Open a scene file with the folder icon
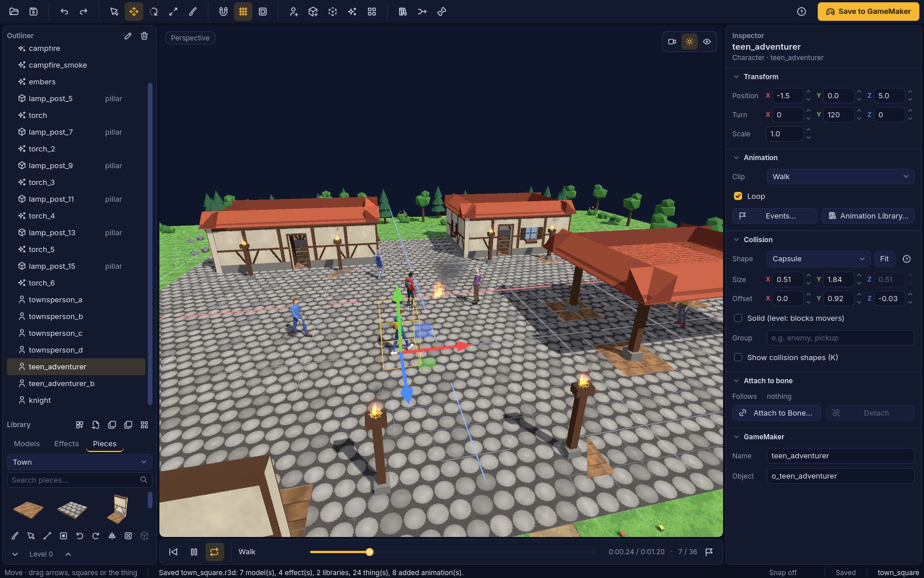Viewport: 924px width, 578px height. point(14,12)
